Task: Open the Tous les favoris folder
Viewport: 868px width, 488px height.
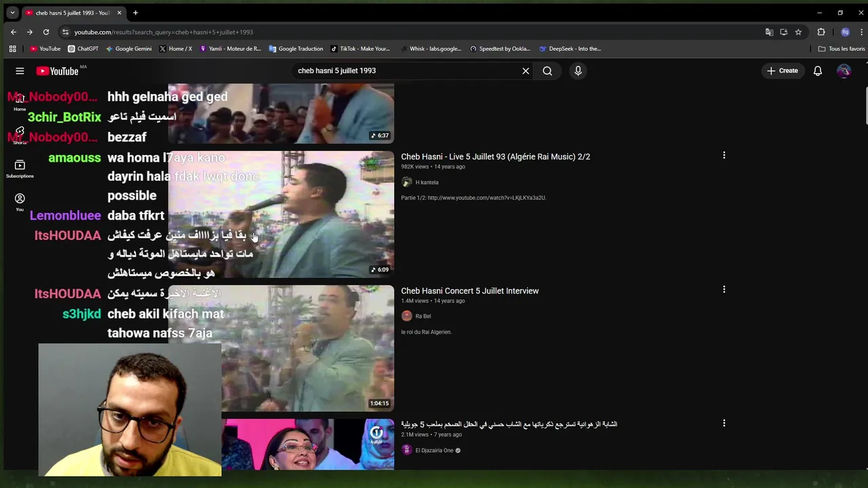Action: click(841, 49)
